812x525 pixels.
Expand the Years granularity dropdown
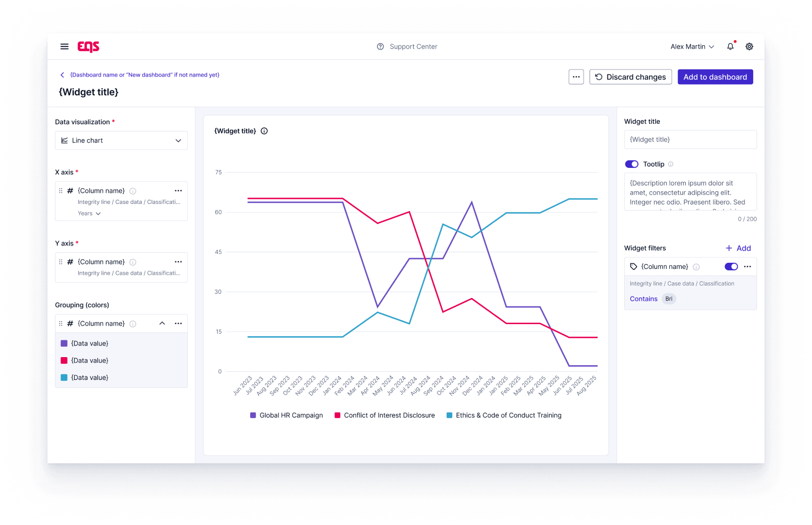tap(89, 214)
